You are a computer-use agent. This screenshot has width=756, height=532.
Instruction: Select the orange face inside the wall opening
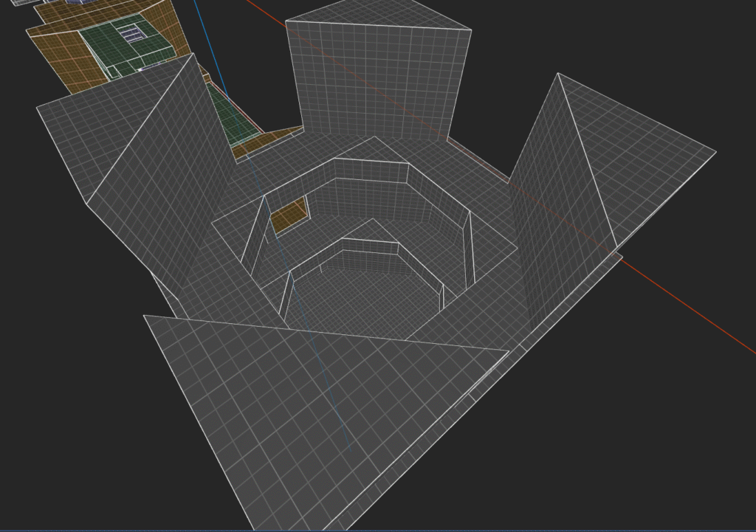coord(291,215)
